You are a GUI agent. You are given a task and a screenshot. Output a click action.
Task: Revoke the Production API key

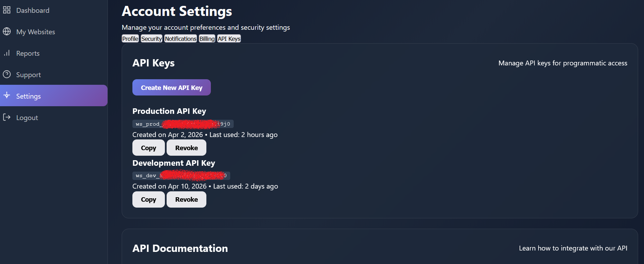pyautogui.click(x=186, y=148)
